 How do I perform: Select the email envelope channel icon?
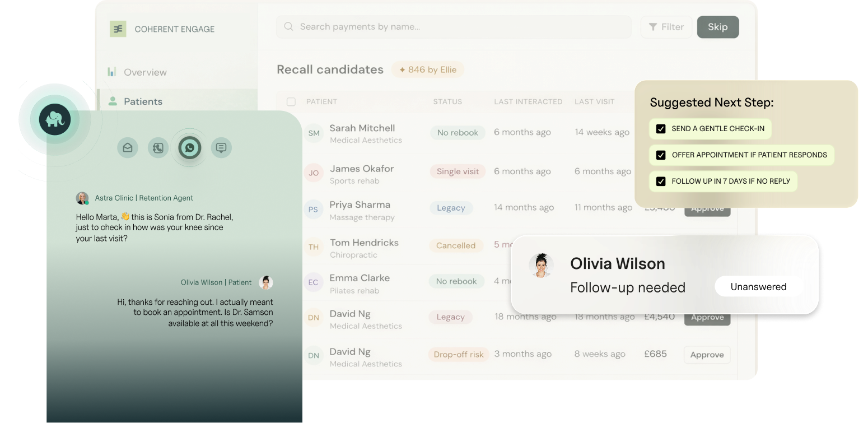tap(128, 147)
